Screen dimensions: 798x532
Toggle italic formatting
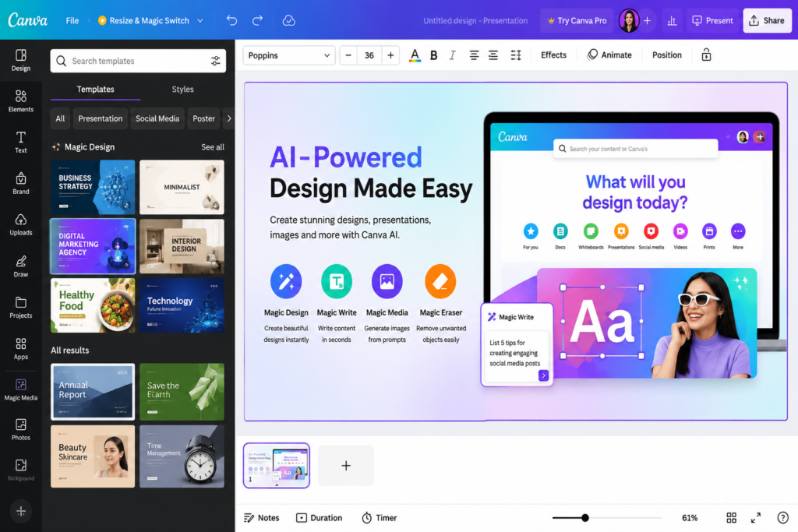point(453,55)
